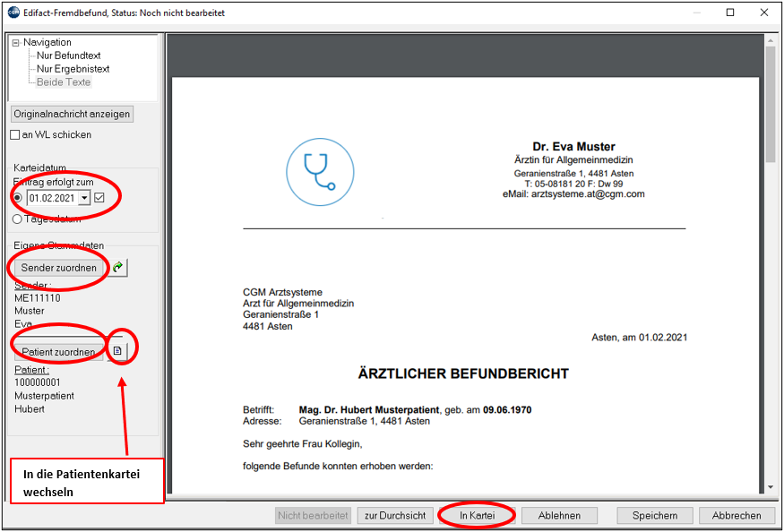Click the sender ID 'ME111110'
This screenshot has width=784, height=532.
coord(38,298)
